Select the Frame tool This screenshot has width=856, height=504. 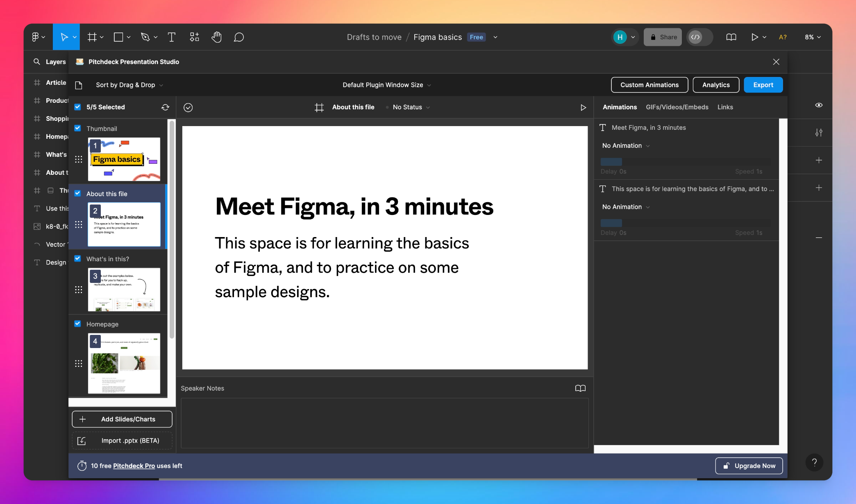[92, 37]
